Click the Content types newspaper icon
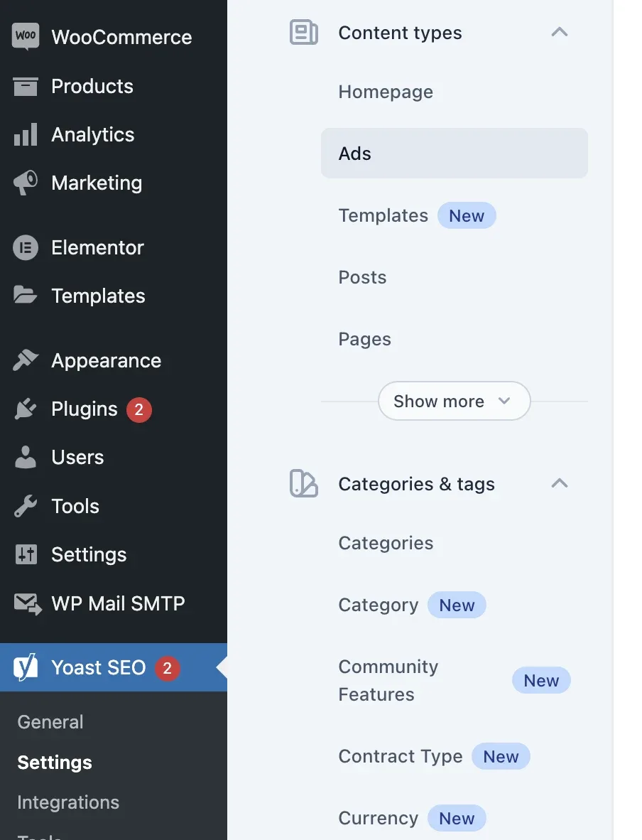Image resolution: width=642 pixels, height=840 pixels. click(303, 32)
